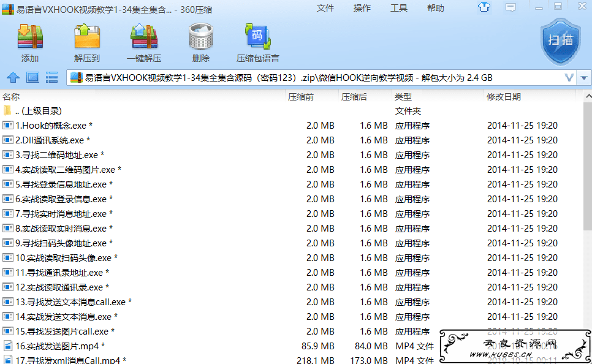Viewport: 592px width, 364px height.
Task: Sort by 压缩前 column header
Action: 301,97
